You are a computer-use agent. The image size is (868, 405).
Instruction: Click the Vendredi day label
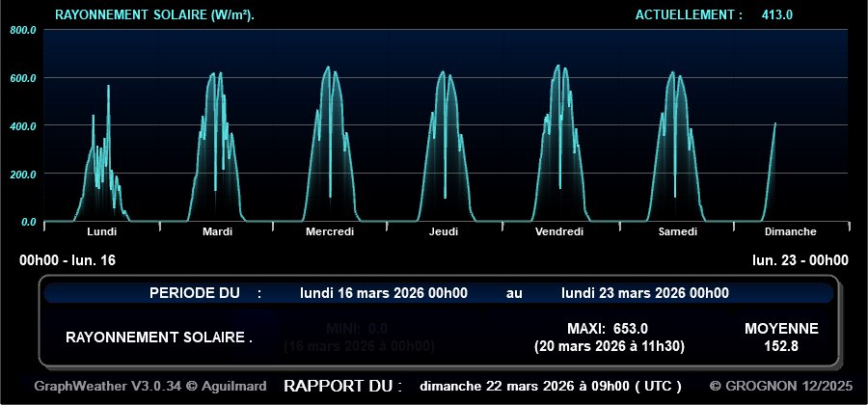(558, 231)
